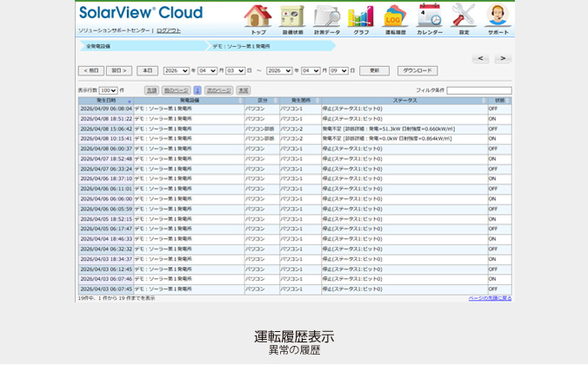Viewport: 588px width, 365px height.
Task: Open the トップ home icon
Action: tap(258, 18)
